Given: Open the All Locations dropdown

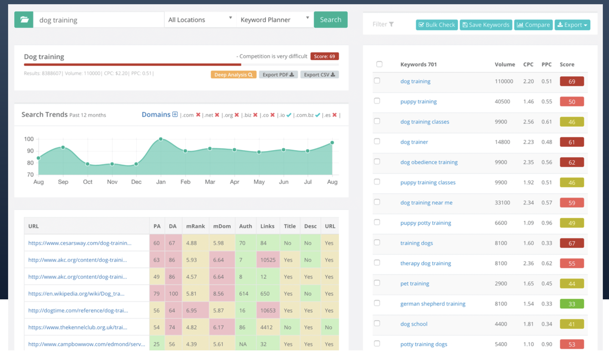Looking at the screenshot, I should pyautogui.click(x=200, y=20).
